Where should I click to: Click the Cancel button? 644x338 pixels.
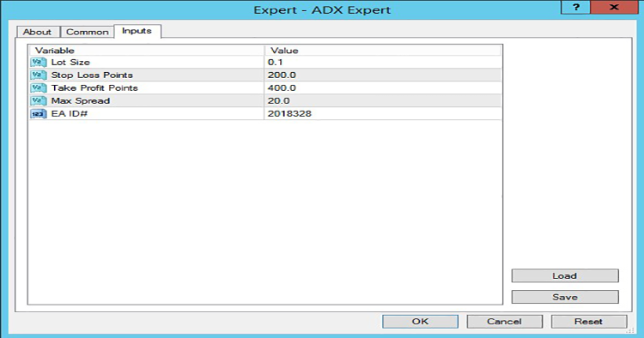(x=504, y=322)
